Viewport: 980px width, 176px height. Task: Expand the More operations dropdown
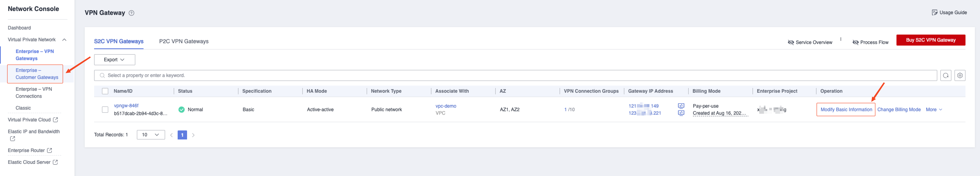coord(934,110)
